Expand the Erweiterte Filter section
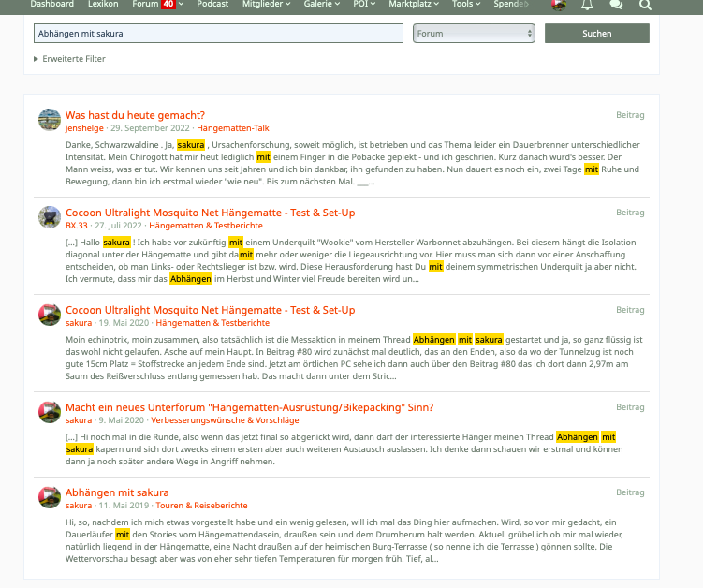This screenshot has width=703, height=588. pos(70,59)
